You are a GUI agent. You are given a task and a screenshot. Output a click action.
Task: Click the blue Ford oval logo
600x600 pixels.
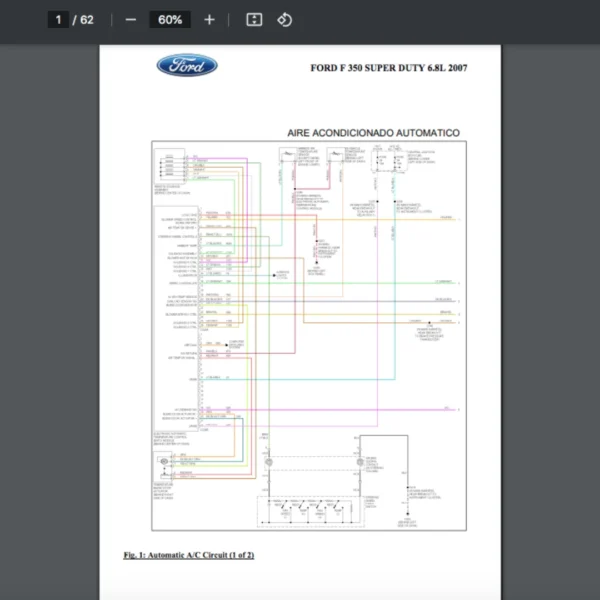click(x=187, y=66)
